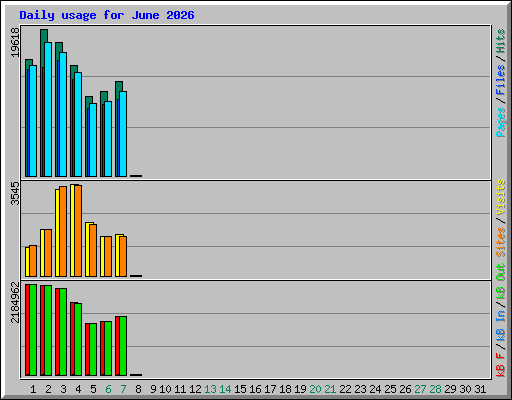Image resolution: width=512 pixels, height=400 pixels.
Task: Click green weekend day label 6
Action: click(108, 389)
